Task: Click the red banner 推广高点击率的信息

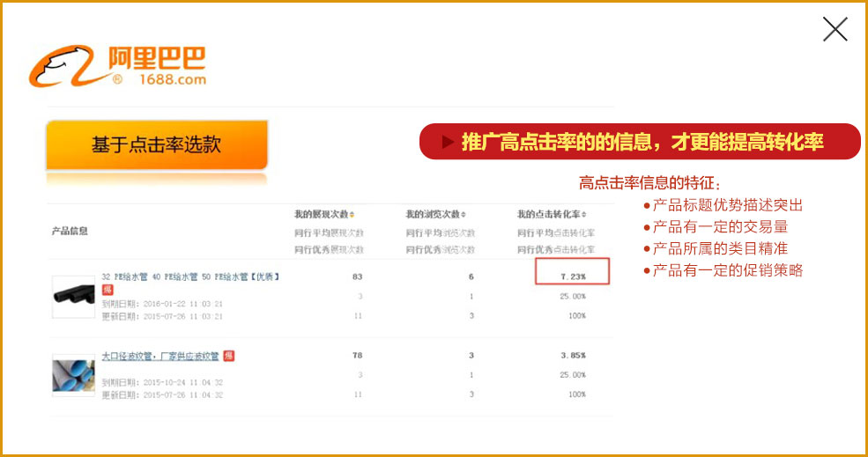Action: [642, 142]
